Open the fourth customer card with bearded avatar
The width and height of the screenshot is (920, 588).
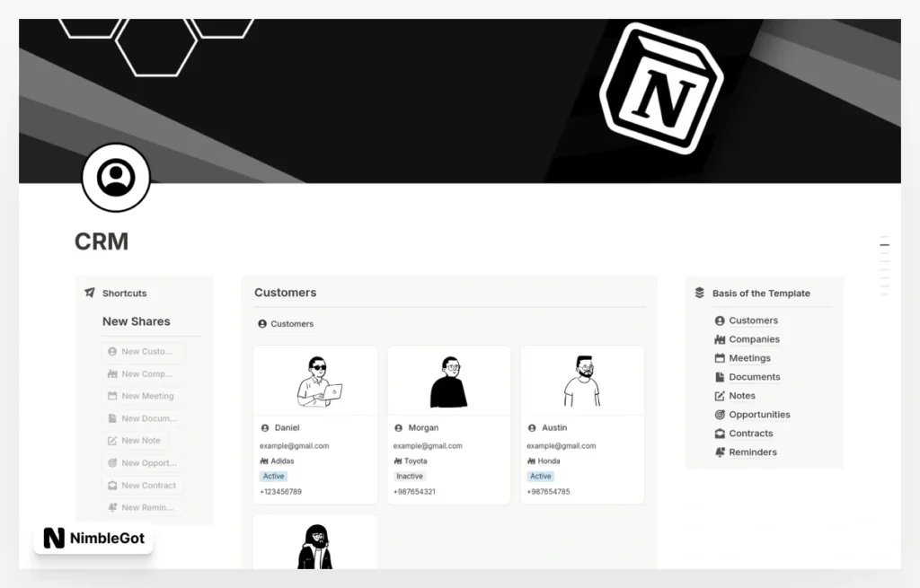pos(315,543)
